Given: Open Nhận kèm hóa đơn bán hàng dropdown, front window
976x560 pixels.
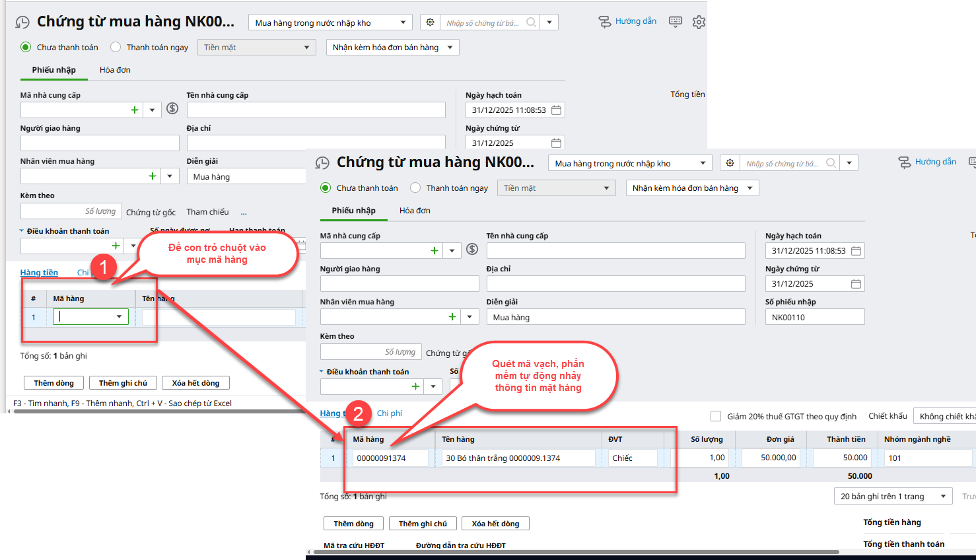Looking at the screenshot, I should coord(692,188).
